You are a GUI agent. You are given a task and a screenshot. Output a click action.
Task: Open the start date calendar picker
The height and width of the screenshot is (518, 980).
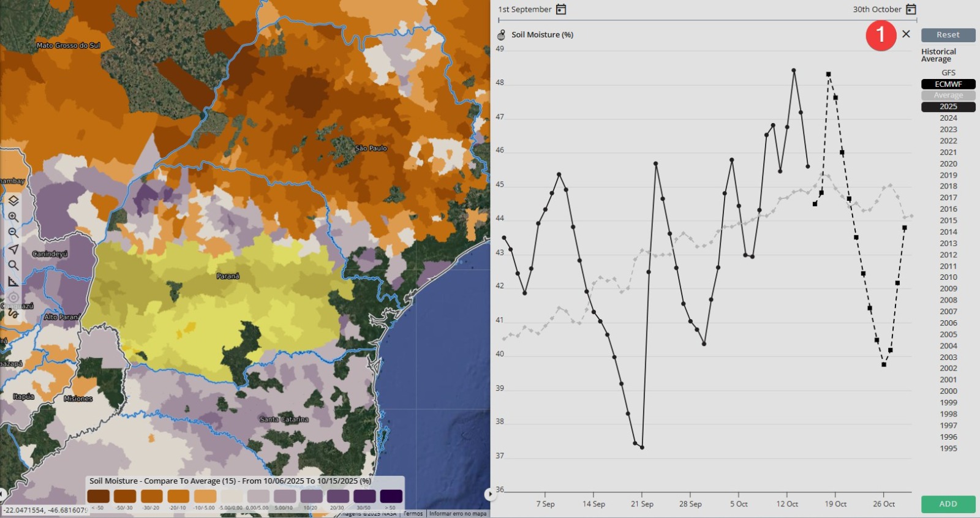561,9
